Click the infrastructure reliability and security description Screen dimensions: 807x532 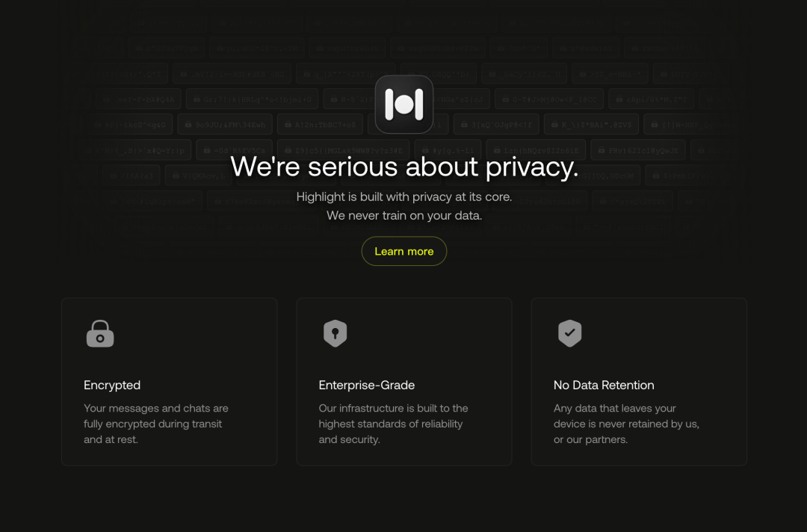[393, 424]
